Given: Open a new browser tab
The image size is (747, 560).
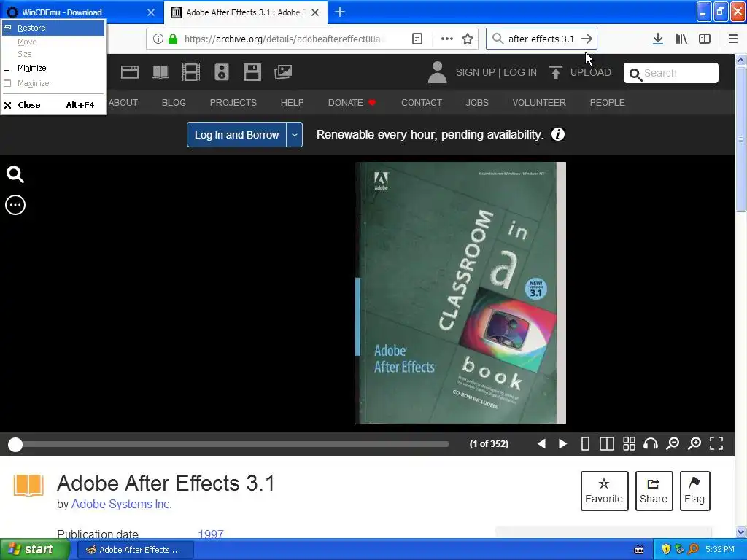Looking at the screenshot, I should point(340,12).
